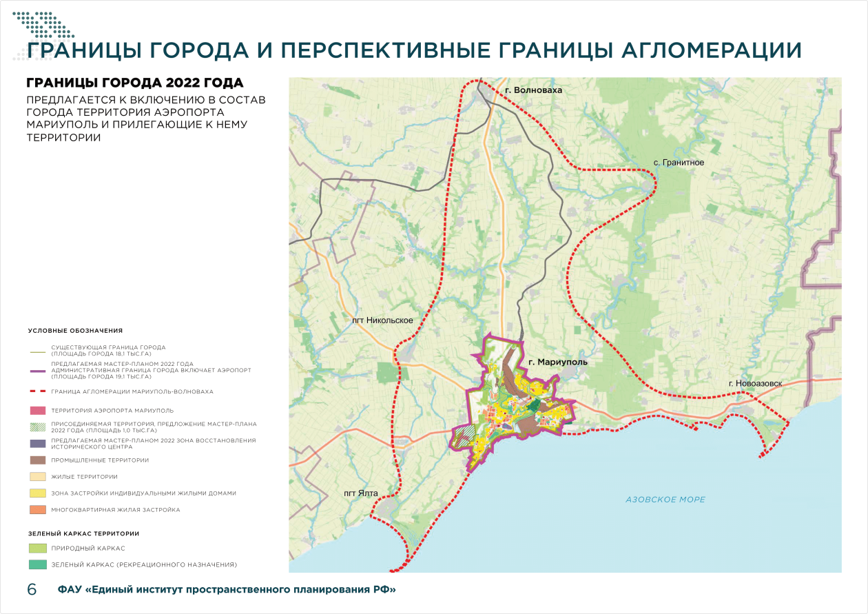Click the г. Новоазовск label on map
Screen dimensions: 868x614
click(x=756, y=382)
